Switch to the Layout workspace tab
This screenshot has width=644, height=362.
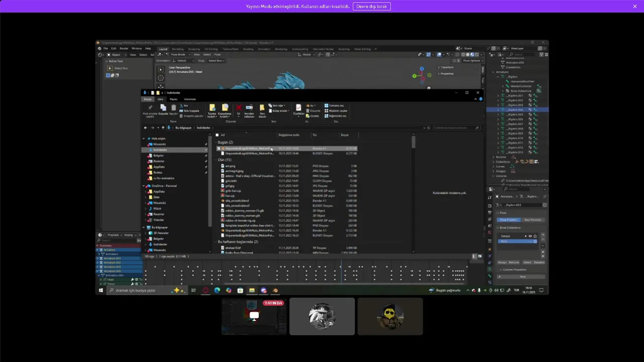pos(163,49)
